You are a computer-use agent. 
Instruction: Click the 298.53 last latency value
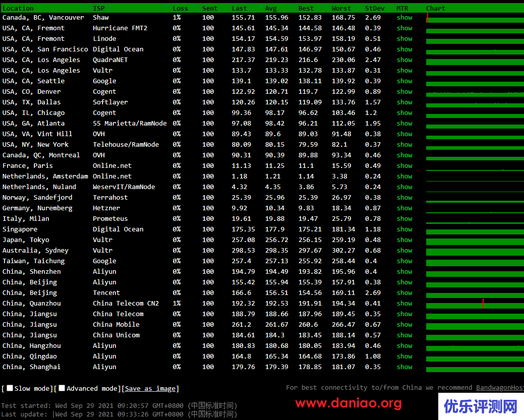pyautogui.click(x=243, y=251)
